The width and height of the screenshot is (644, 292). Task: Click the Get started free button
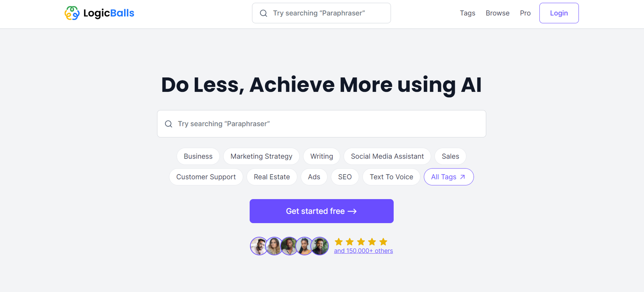click(x=321, y=211)
